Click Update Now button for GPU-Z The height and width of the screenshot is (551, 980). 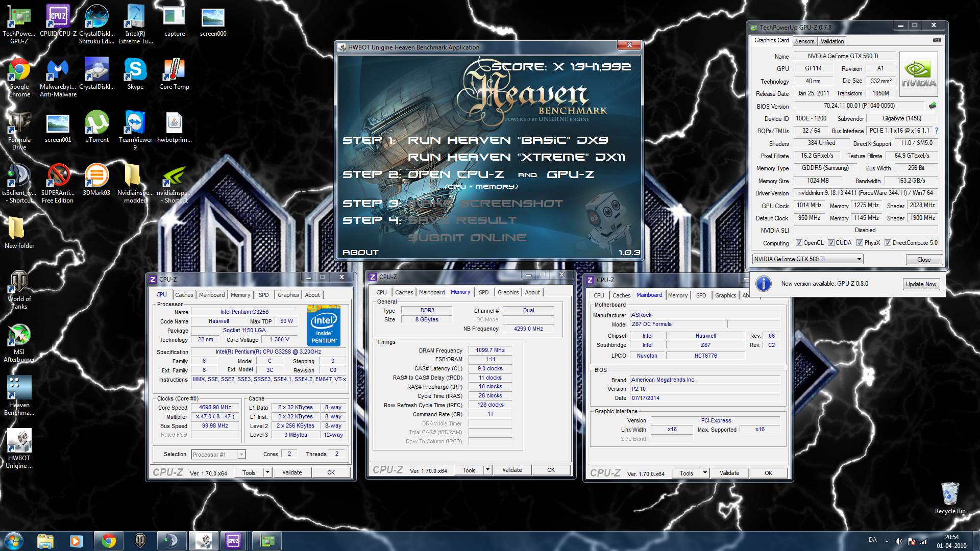(x=921, y=284)
